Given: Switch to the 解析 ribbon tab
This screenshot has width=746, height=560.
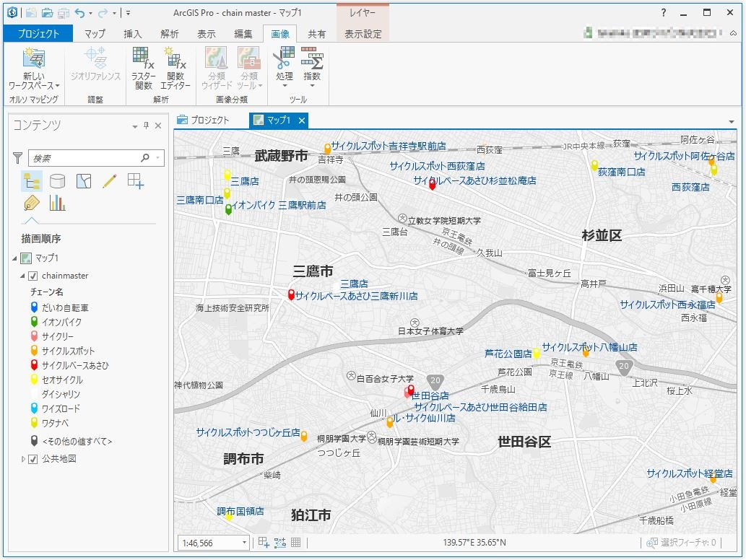Looking at the screenshot, I should point(170,34).
